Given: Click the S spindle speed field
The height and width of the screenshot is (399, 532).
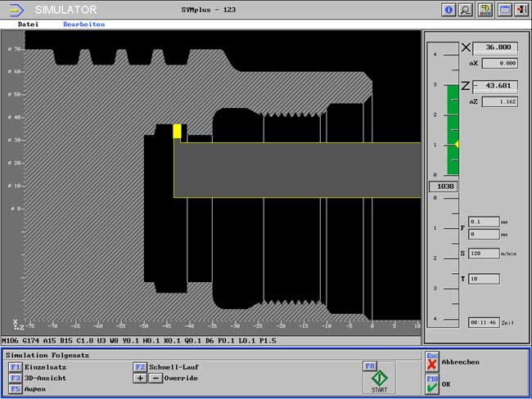Looking at the screenshot, I should (x=484, y=253).
